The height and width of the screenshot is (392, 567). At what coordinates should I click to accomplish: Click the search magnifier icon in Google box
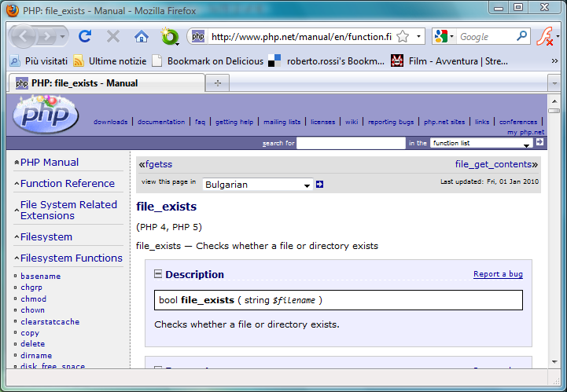click(522, 36)
